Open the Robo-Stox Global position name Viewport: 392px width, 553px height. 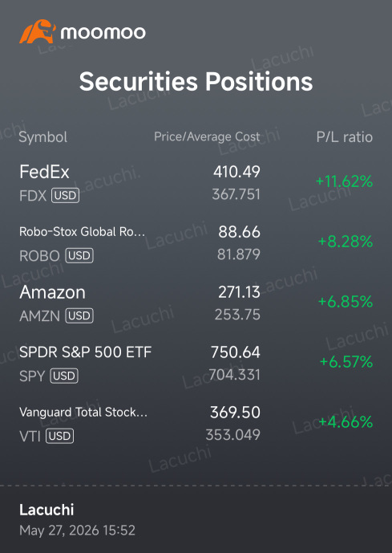click(82, 232)
